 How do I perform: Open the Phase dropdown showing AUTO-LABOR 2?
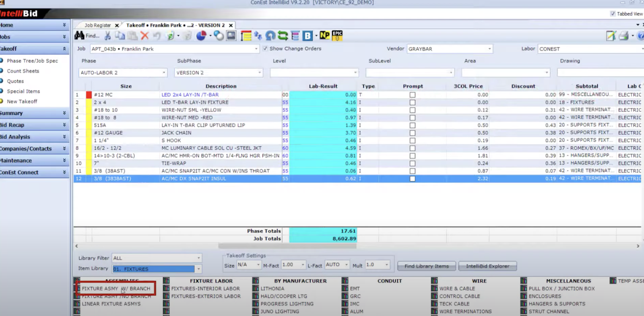(164, 73)
